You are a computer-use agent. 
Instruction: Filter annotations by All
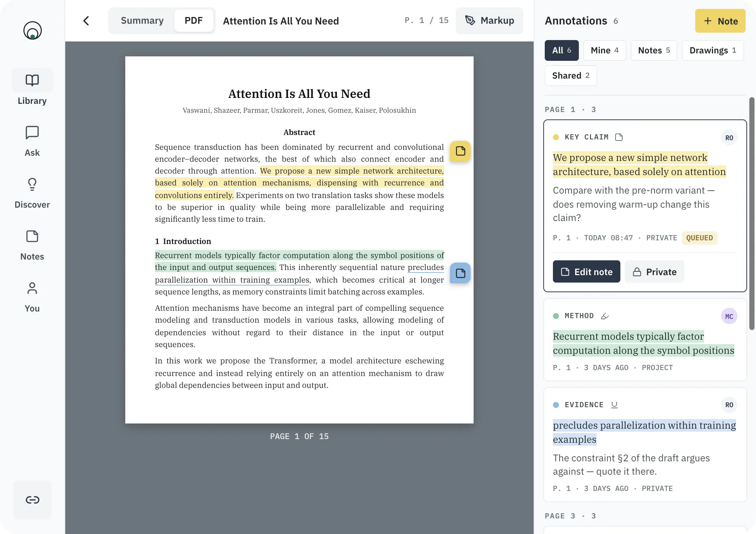tap(561, 50)
